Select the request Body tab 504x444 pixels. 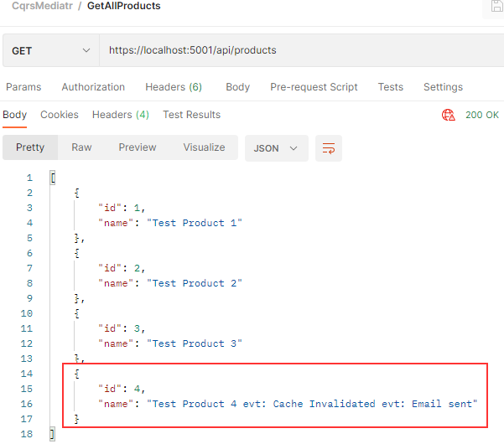[237, 87]
